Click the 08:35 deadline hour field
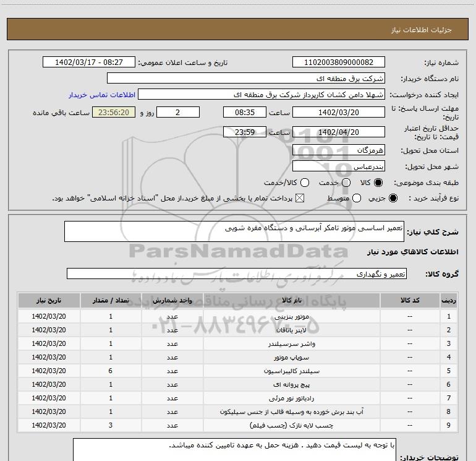 (244, 112)
